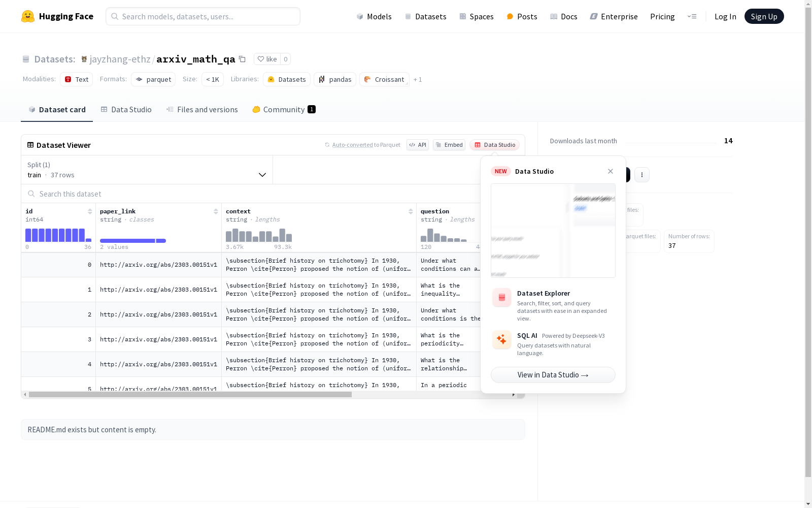Open the Models nav item
This screenshot has height=508, width=812.
click(x=374, y=17)
